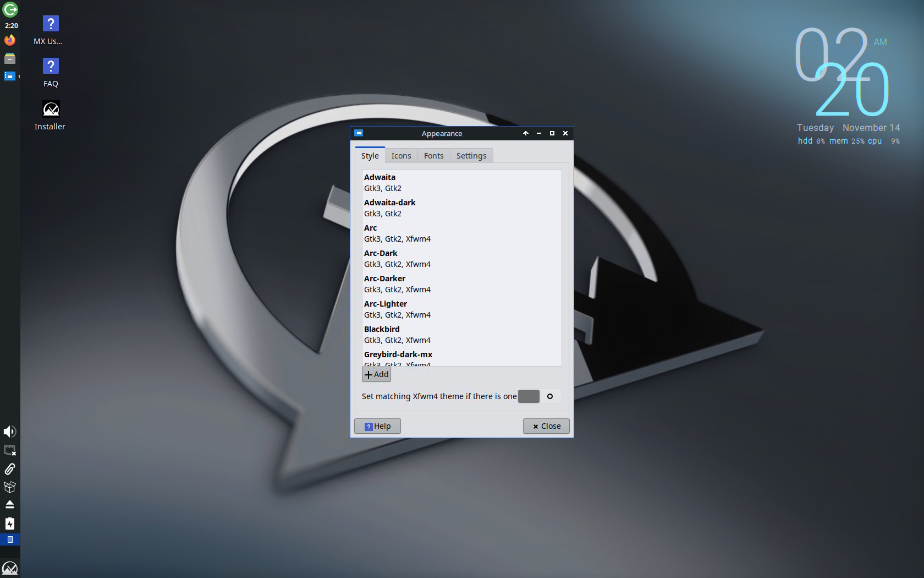
Task: Select the blue workspace switcher
Action: pyautogui.click(x=10, y=539)
